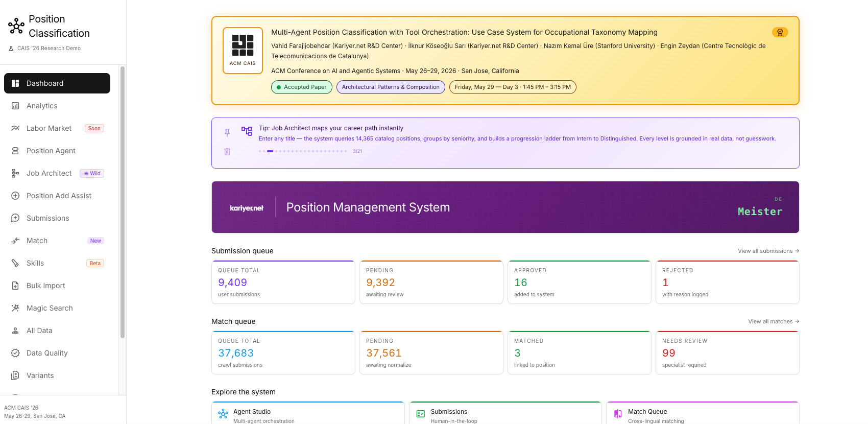Open the Match page from sidebar

click(57, 241)
